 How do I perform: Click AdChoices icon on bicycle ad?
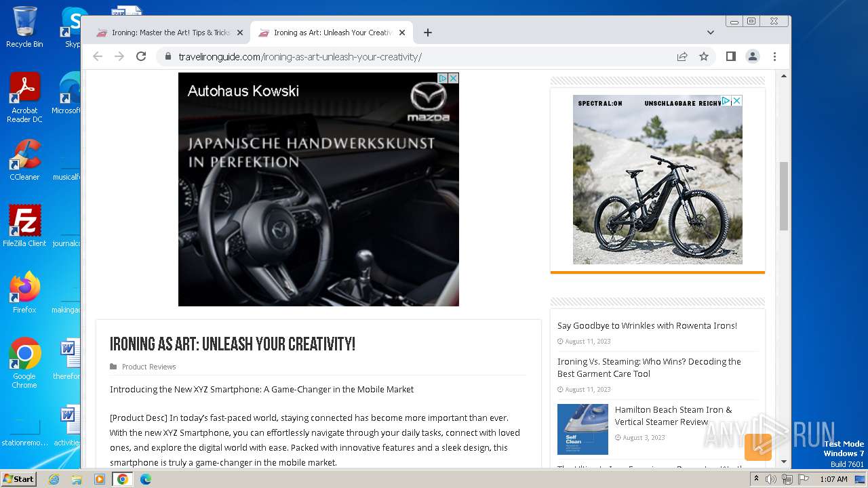[x=726, y=100]
